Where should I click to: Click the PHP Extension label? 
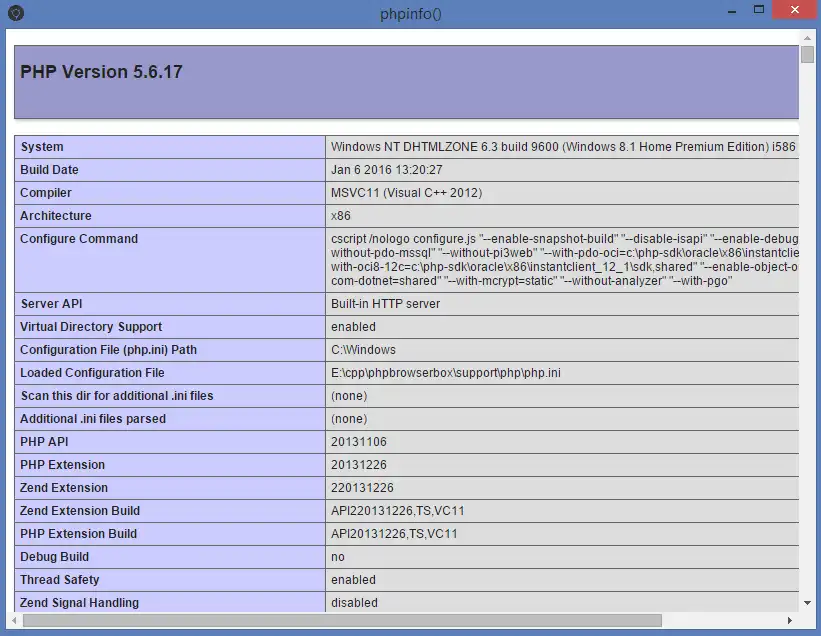coord(62,465)
